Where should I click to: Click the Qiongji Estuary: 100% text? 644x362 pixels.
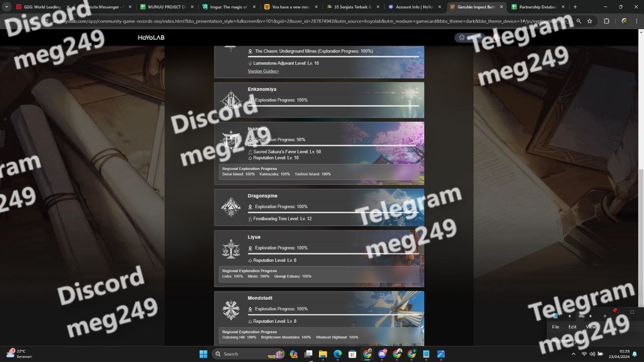(293, 276)
